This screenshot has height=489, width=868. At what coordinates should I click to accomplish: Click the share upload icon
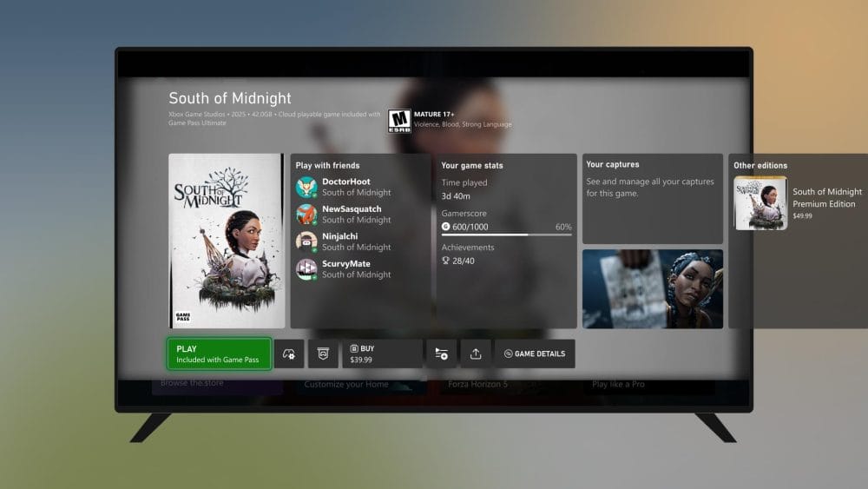[x=476, y=354]
